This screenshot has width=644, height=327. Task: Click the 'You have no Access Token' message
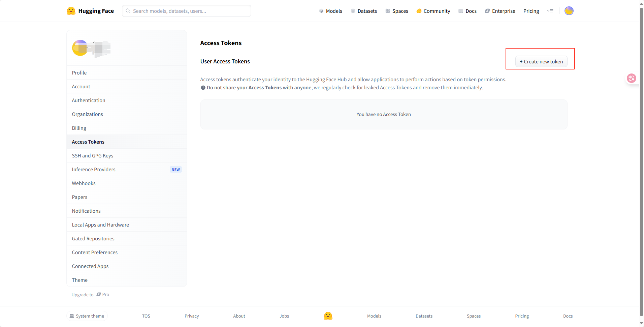click(384, 114)
